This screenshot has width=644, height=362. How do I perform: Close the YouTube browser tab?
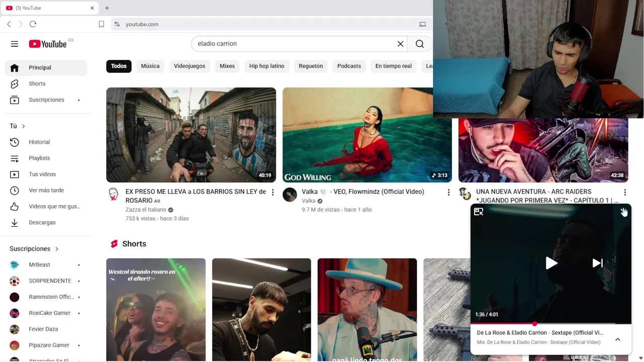[92, 8]
